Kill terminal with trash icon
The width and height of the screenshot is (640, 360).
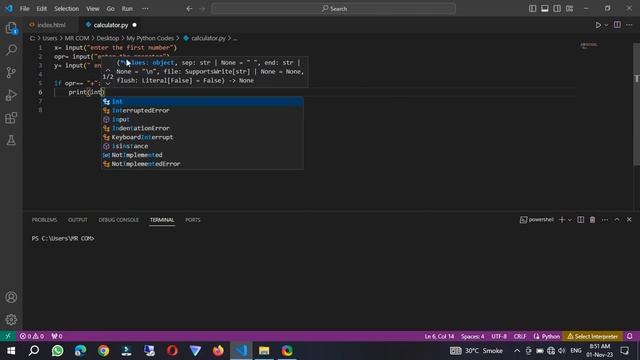click(592, 220)
